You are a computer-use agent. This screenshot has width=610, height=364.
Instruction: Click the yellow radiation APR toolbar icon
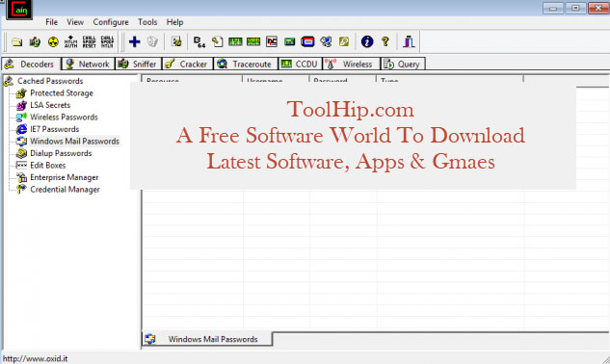53,41
